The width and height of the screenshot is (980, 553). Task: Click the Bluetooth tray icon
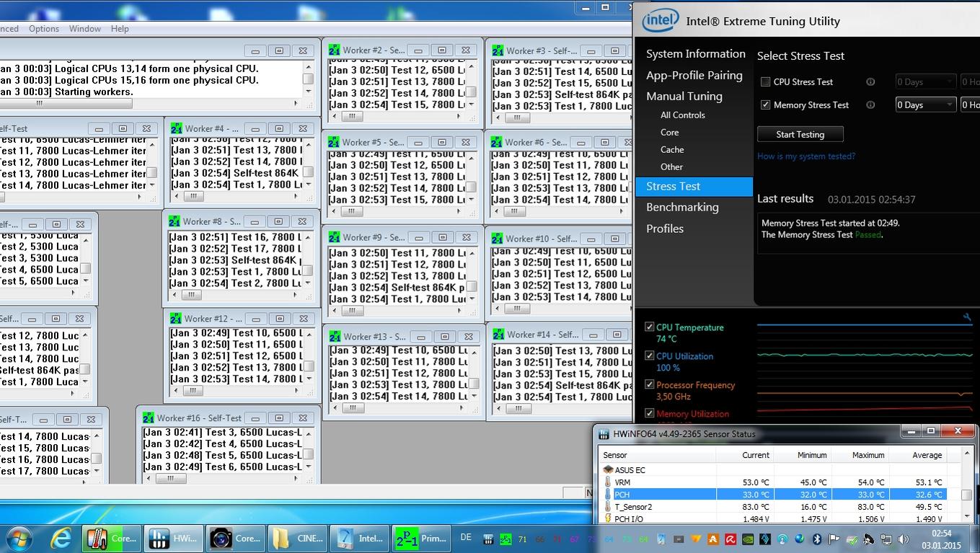click(x=817, y=539)
